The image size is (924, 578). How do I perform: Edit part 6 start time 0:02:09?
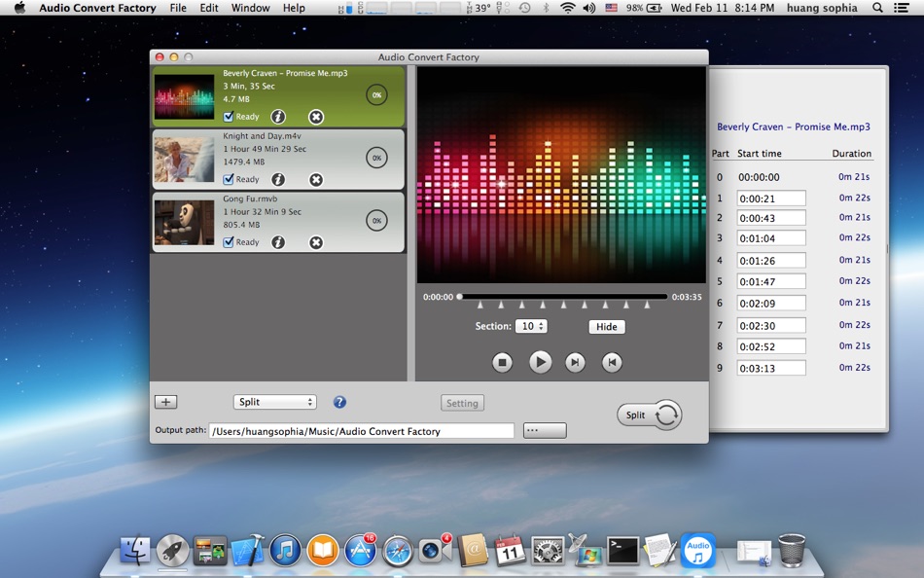(770, 304)
